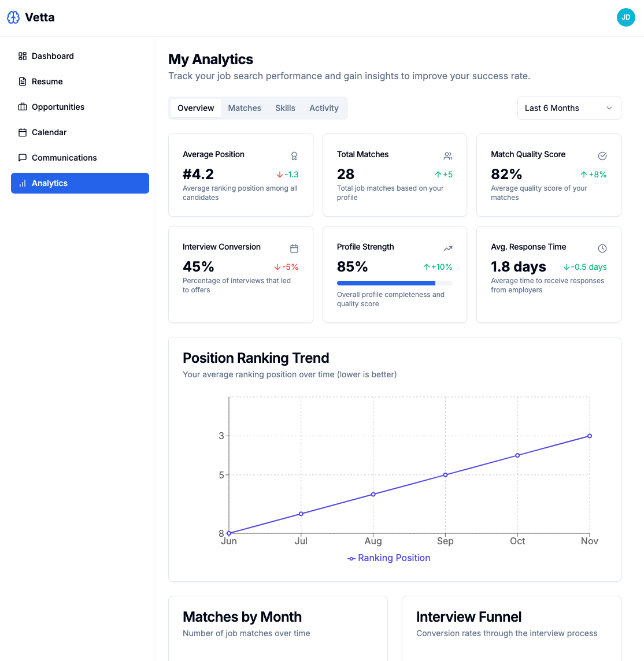Screen dimensions: 644x661
Task: Click the Vetta brain logo
Action: (13, 17)
